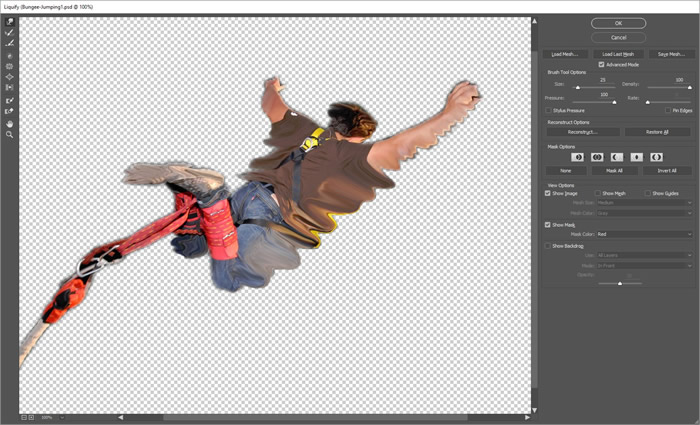Image resolution: width=700 pixels, height=425 pixels.
Task: Select the Forward Warp tool
Action: (x=10, y=21)
